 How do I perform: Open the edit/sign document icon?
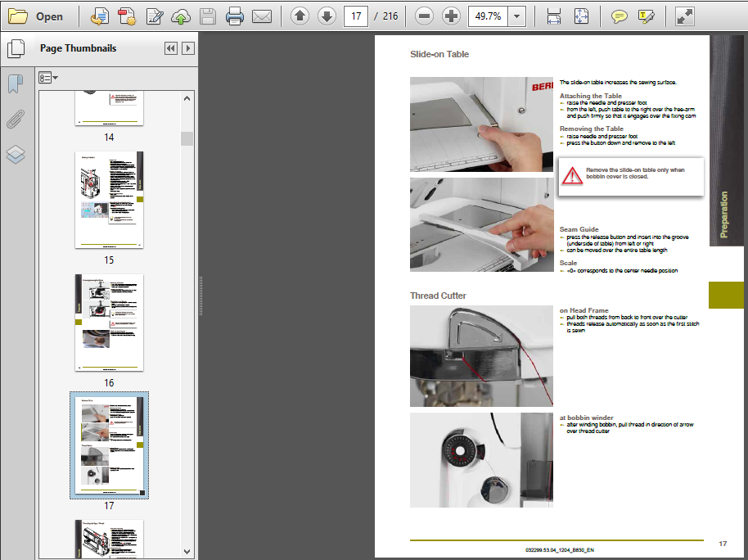point(155,16)
